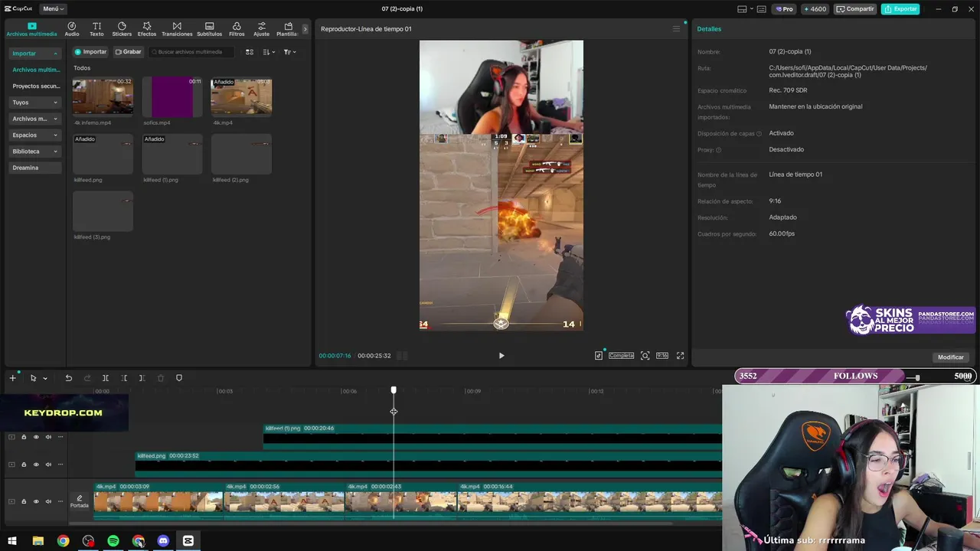Click the Grabar record button
Screen dimensions: 980x551
[x=129, y=52]
